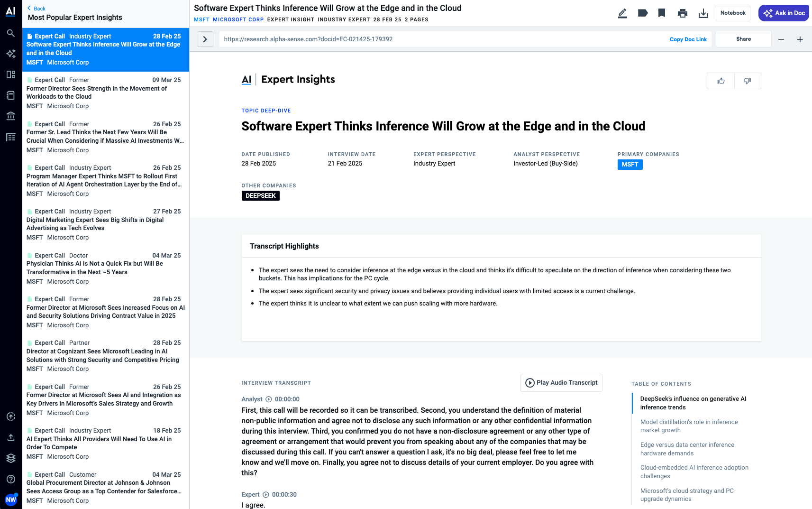
Task: Click the AlphaSense logo at top left
Action: click(10, 12)
